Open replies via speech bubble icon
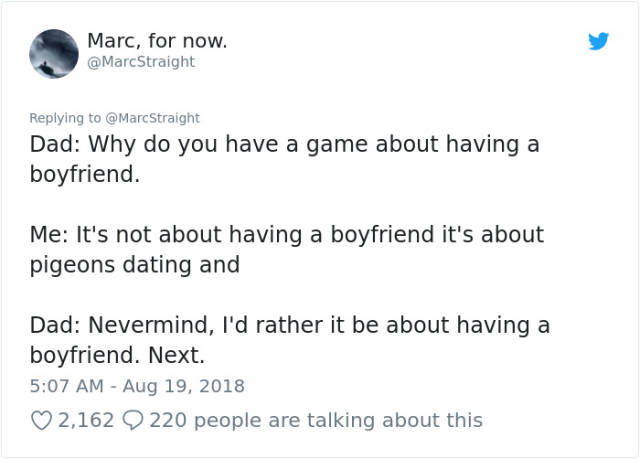This screenshot has width=640, height=459. point(133,420)
